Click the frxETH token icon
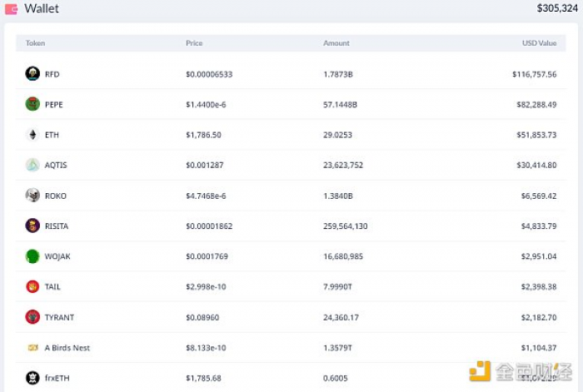Screen dimensions: 583x392 32,378
